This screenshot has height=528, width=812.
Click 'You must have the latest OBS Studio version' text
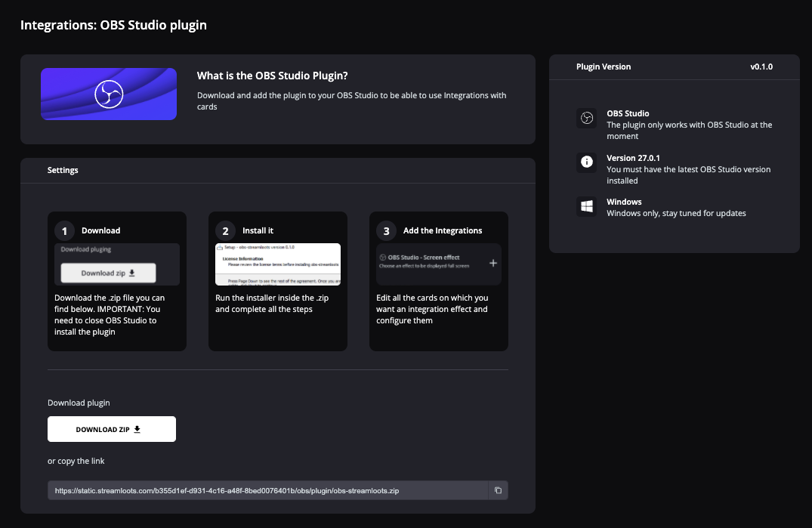click(688, 175)
